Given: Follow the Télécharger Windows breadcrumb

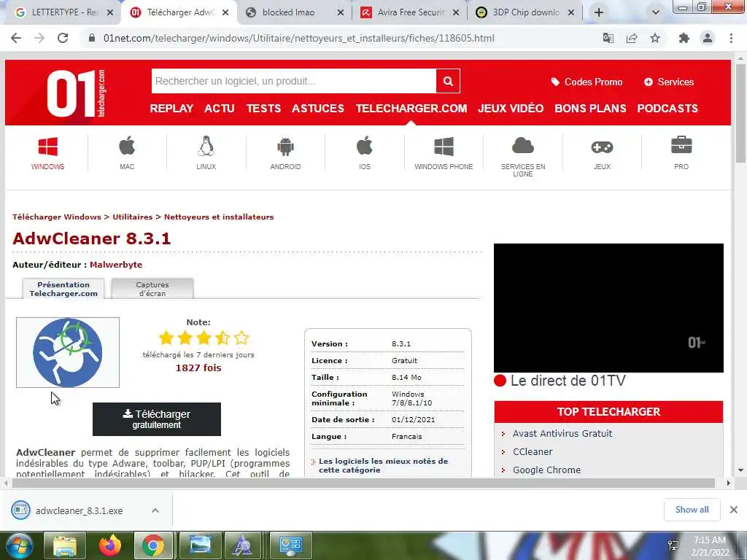Looking at the screenshot, I should (x=57, y=217).
